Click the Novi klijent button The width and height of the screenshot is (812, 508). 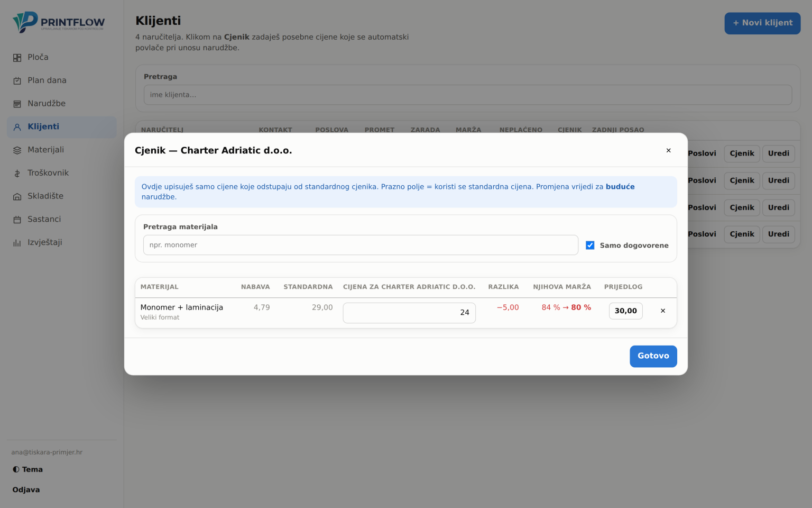[762, 23]
